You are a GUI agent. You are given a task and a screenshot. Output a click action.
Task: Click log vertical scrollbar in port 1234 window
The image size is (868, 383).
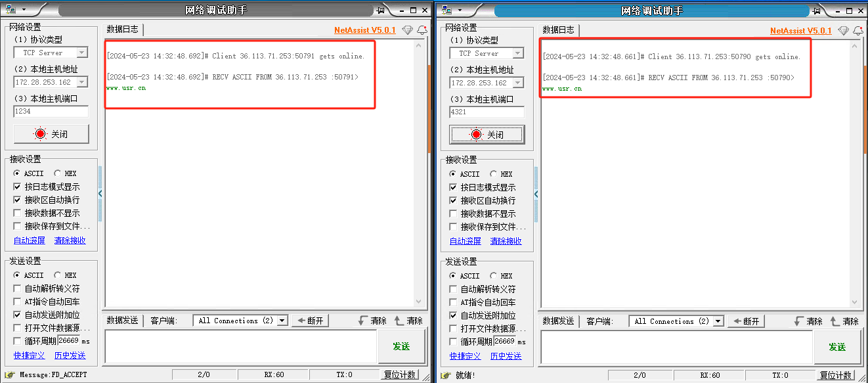coord(420,173)
